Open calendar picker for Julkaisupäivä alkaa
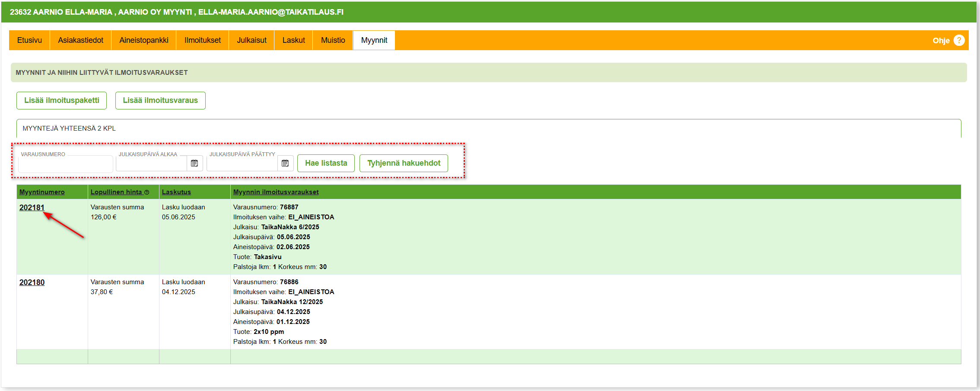Screen dimensions: 980x391 (194, 163)
